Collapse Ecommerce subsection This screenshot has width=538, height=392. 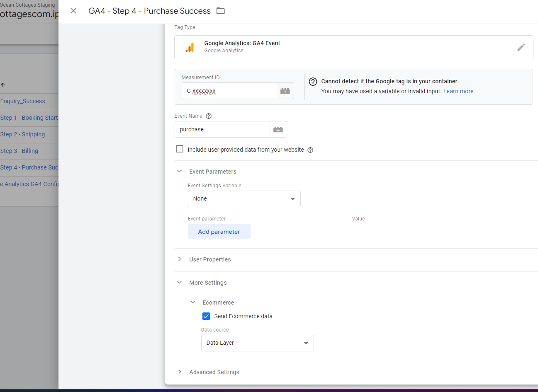pyautogui.click(x=193, y=302)
